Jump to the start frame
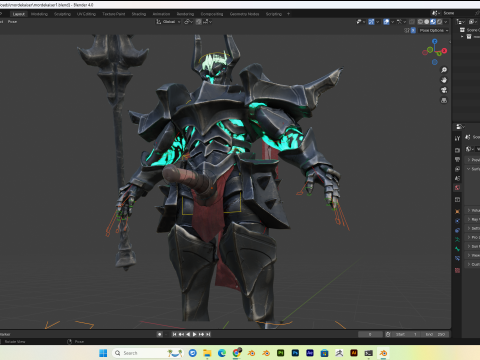This screenshot has height=360, width=480. tap(174, 334)
